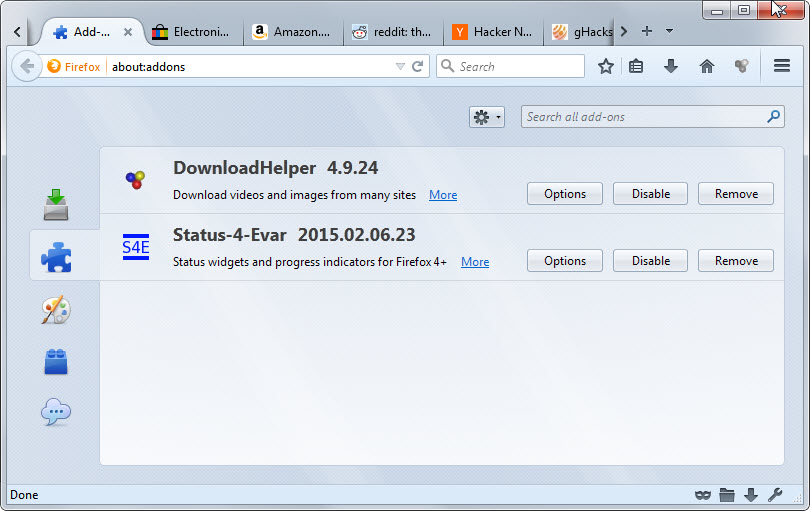Open the Services chat bubble sidebar category
Viewport: 810px width, 511px height.
click(56, 412)
